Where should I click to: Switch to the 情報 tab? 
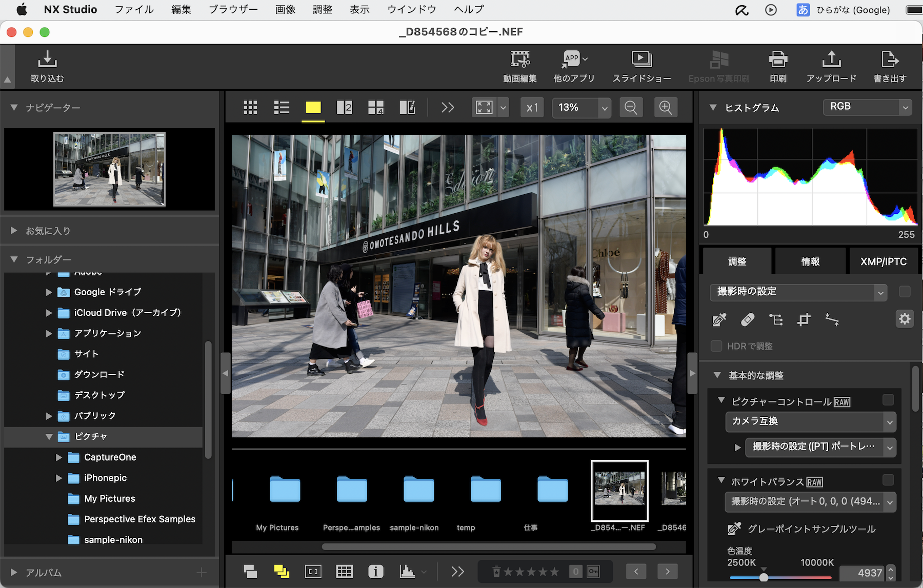pyautogui.click(x=810, y=261)
